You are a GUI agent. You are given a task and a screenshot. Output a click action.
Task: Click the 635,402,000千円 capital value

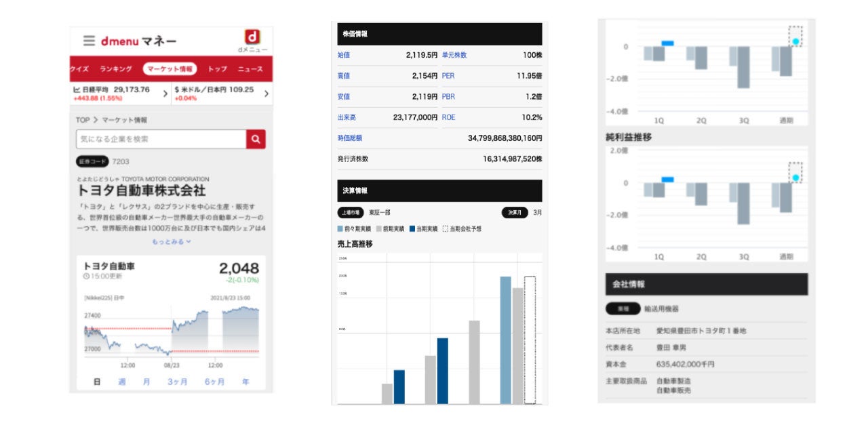685,364
